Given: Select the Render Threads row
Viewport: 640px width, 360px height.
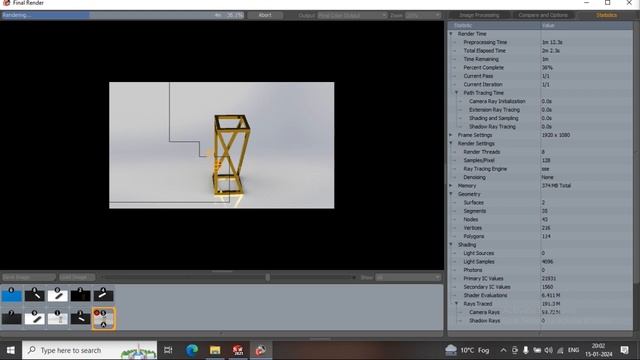Looking at the screenshot, I should [x=540, y=152].
